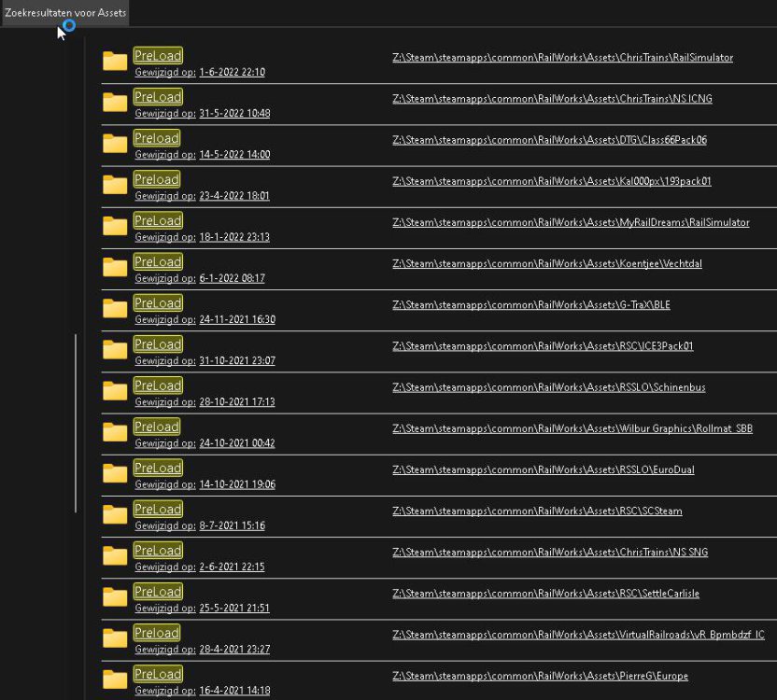Click PreLoad name dated 14-10-2021 19:06
Screen dimensions: 777x700
[158, 468]
